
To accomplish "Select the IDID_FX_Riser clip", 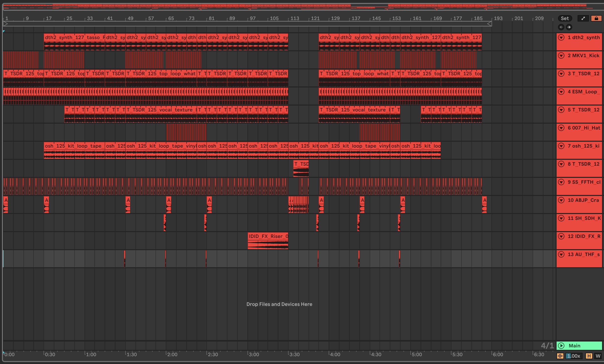I will point(268,236).
